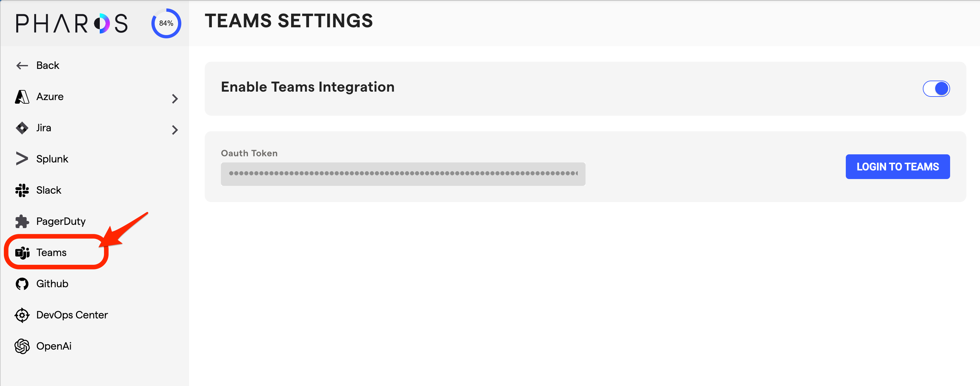Expand the Jira submenu chevron
Viewport: 980px width, 386px height.
(174, 130)
